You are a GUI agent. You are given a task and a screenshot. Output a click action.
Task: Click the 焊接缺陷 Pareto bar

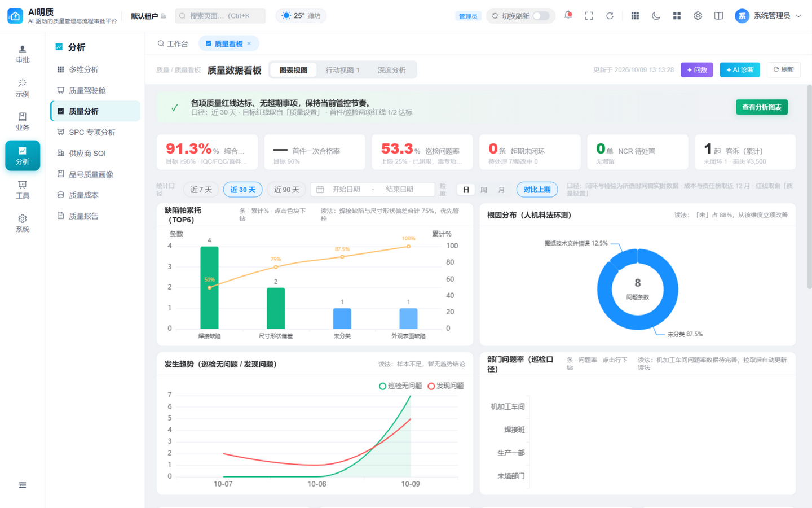209,287
